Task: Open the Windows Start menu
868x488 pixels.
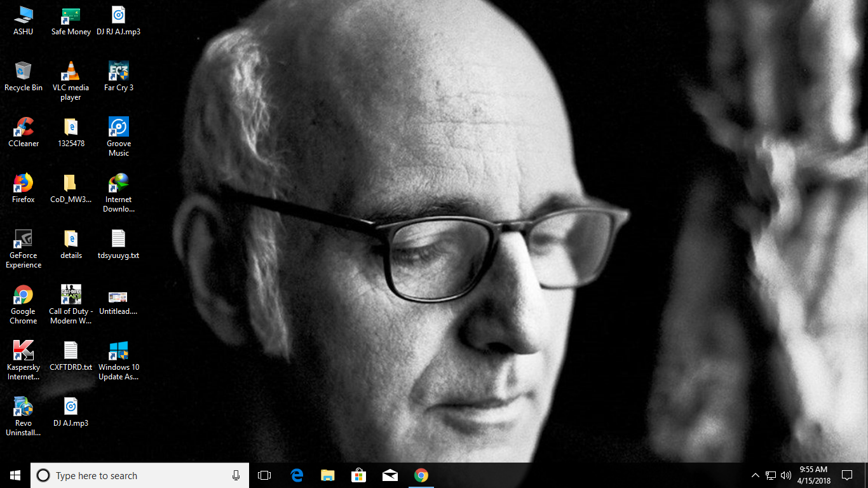Action: click(15, 475)
